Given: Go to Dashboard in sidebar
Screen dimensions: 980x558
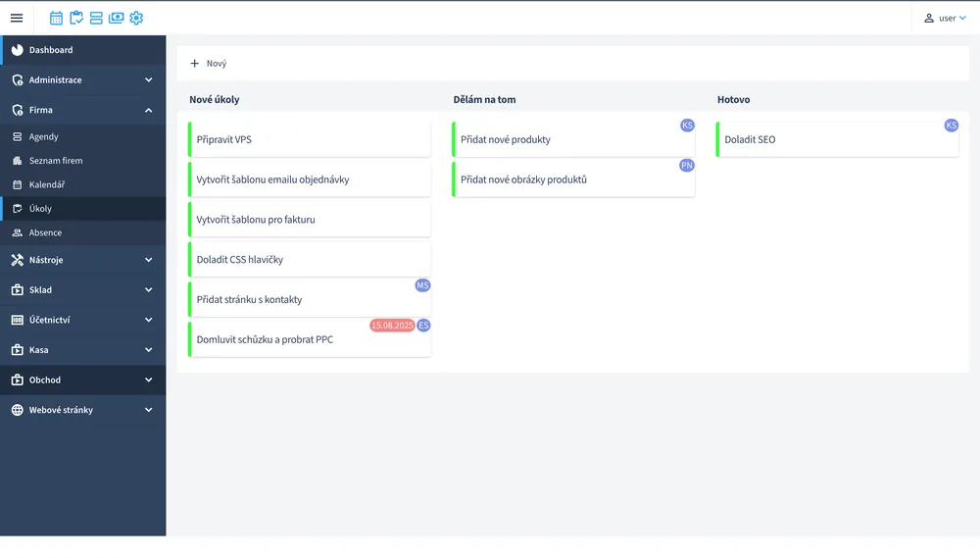Looking at the screenshot, I should pyautogui.click(x=83, y=50).
